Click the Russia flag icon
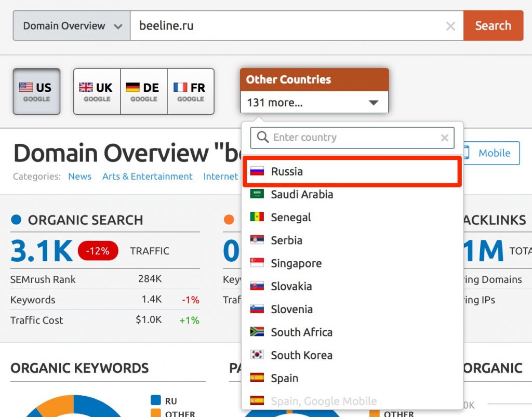Image resolution: width=532 pixels, height=417 pixels. click(x=257, y=171)
